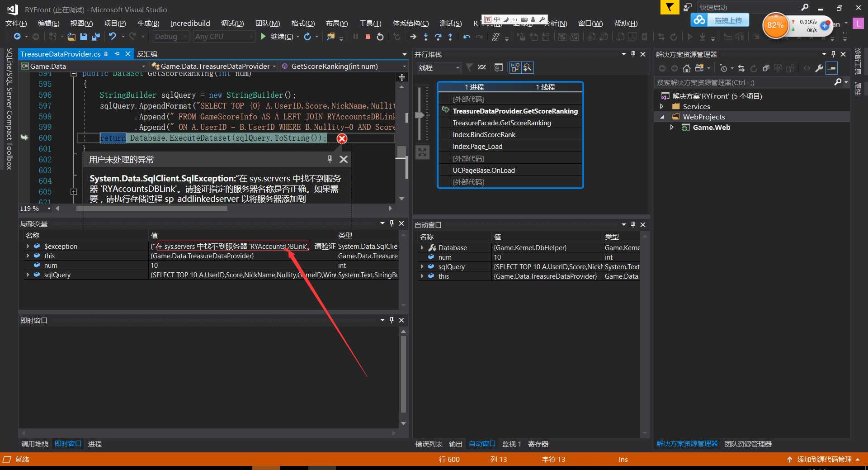Pin the exception popup window
Image resolution: width=868 pixels, height=470 pixels.
[x=330, y=159]
